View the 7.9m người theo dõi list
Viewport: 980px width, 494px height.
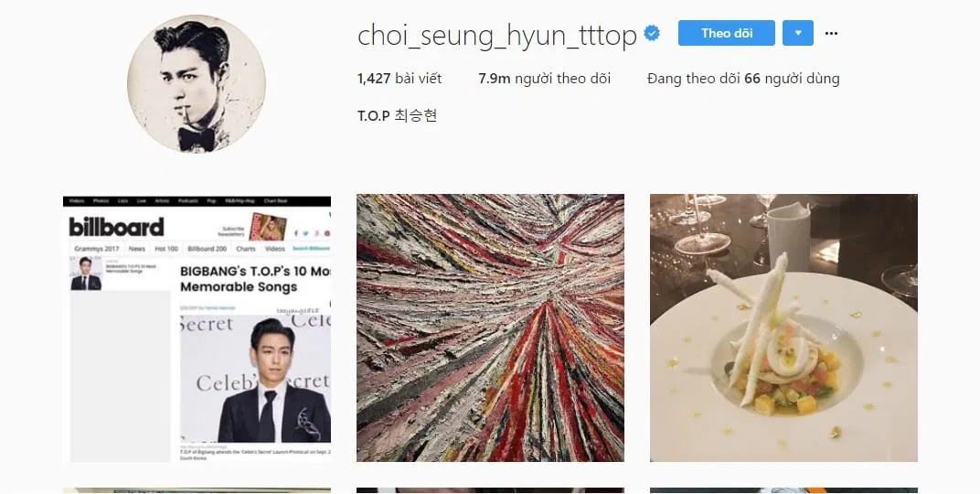tap(544, 79)
